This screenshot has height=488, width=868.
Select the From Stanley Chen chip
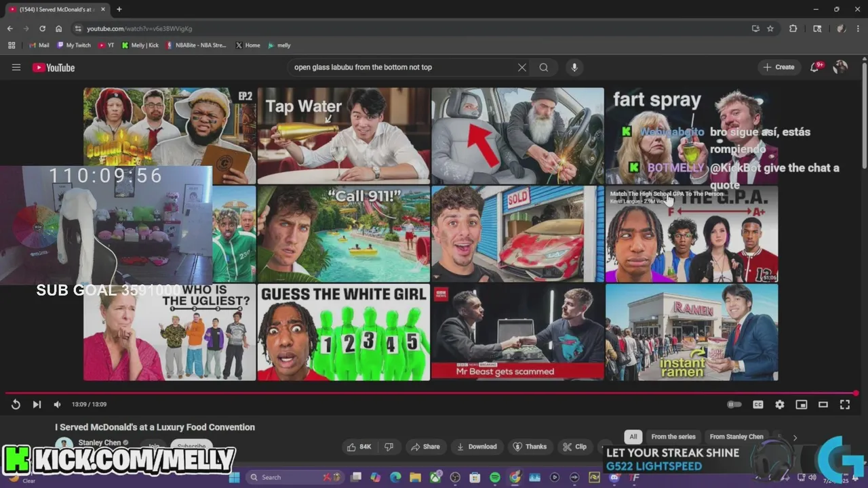736,437
